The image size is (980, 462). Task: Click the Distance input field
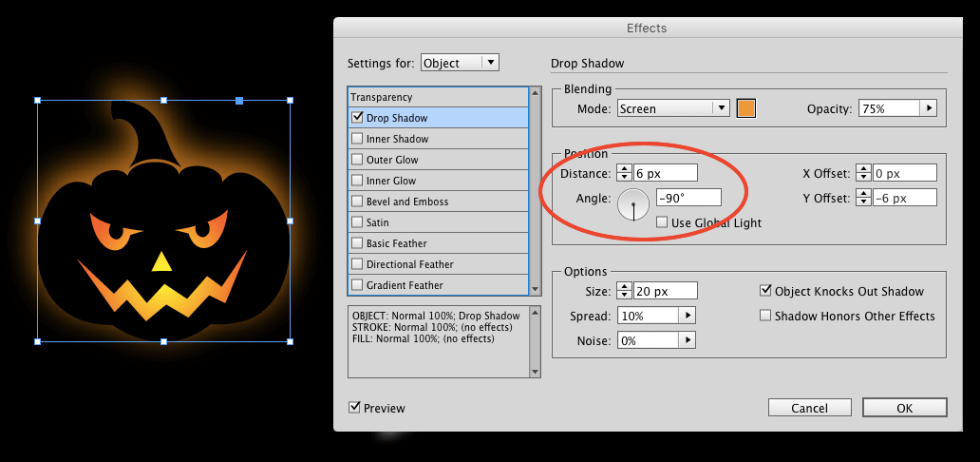(666, 173)
